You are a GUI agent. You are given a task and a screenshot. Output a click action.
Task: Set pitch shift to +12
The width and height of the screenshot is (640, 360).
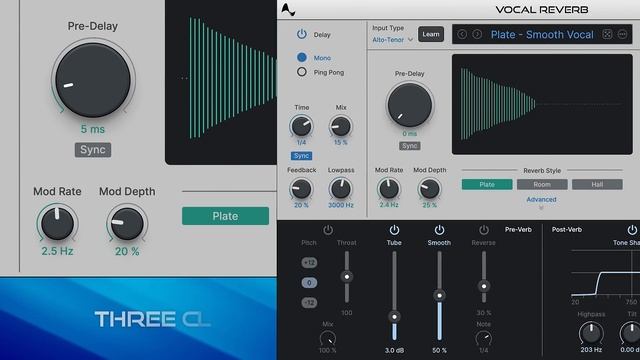click(x=309, y=262)
